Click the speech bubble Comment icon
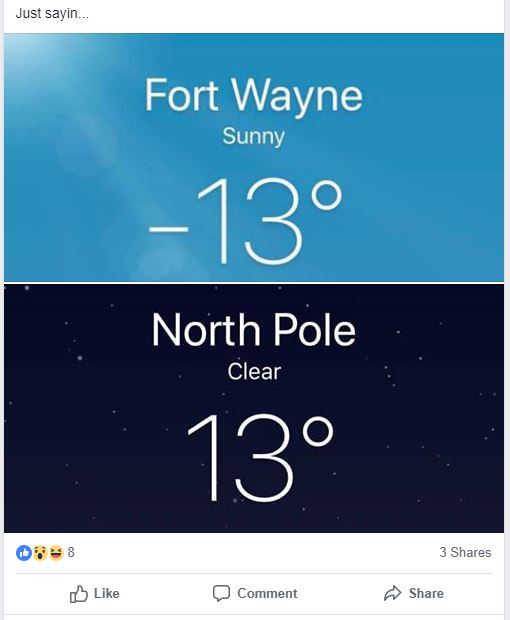The width and height of the screenshot is (510, 620). (221, 594)
